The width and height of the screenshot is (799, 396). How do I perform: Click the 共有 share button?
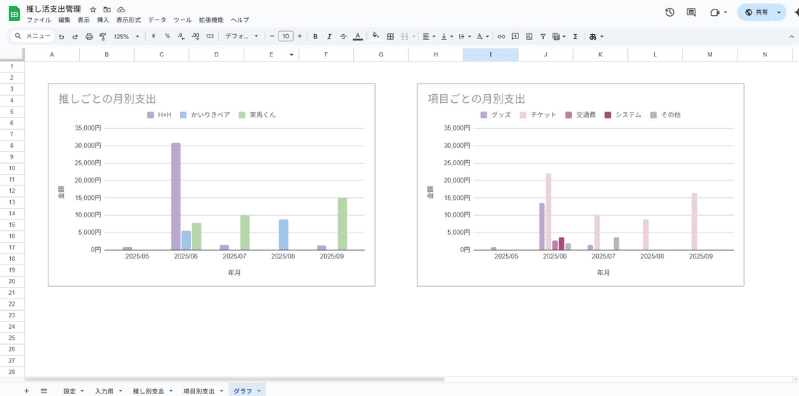pyautogui.click(x=756, y=12)
